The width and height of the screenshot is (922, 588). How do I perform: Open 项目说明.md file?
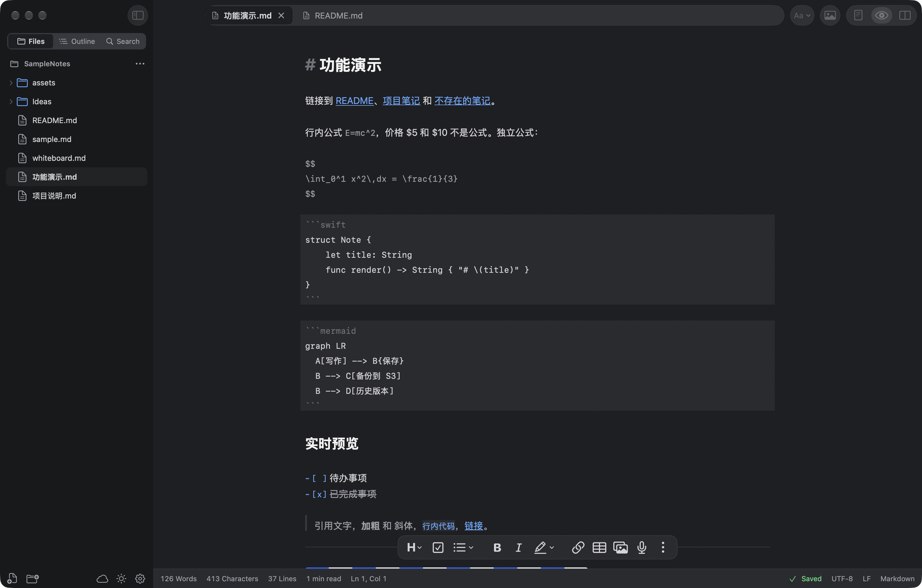pyautogui.click(x=77, y=196)
